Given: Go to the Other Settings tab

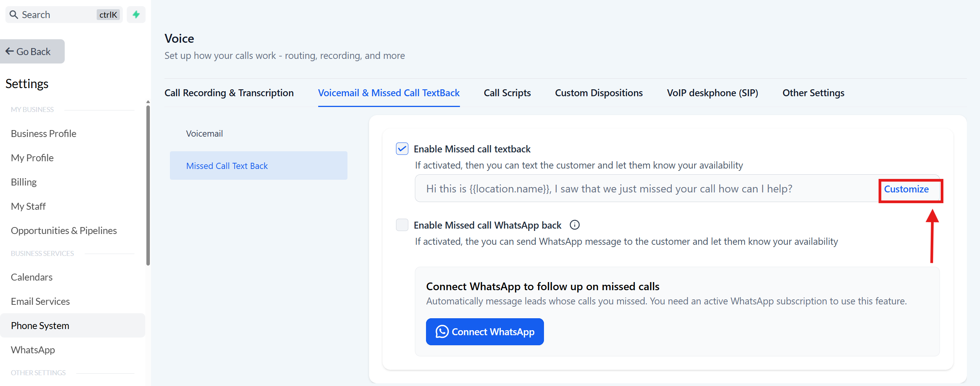Looking at the screenshot, I should (813, 93).
